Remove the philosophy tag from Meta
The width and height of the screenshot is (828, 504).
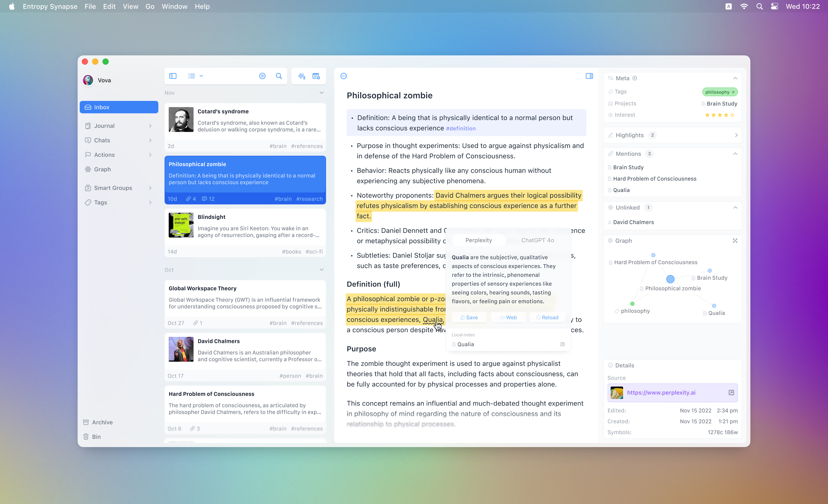pyautogui.click(x=733, y=92)
